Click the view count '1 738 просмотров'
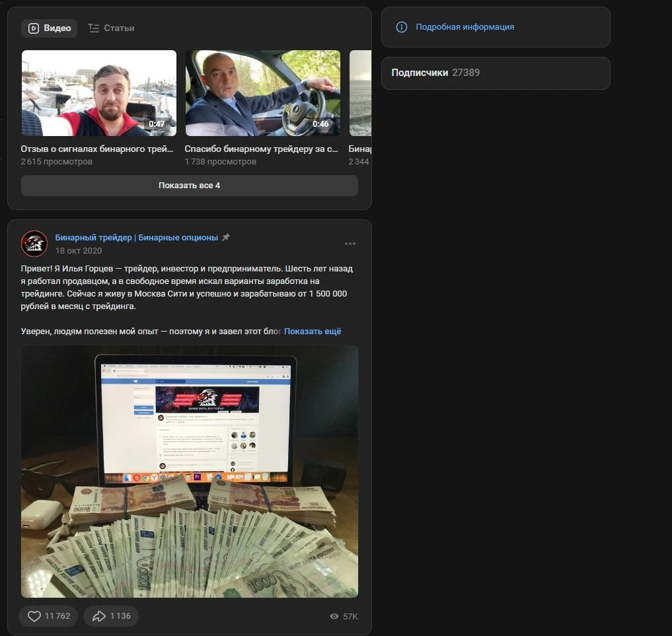Image resolution: width=672 pixels, height=636 pixels. pos(220,161)
